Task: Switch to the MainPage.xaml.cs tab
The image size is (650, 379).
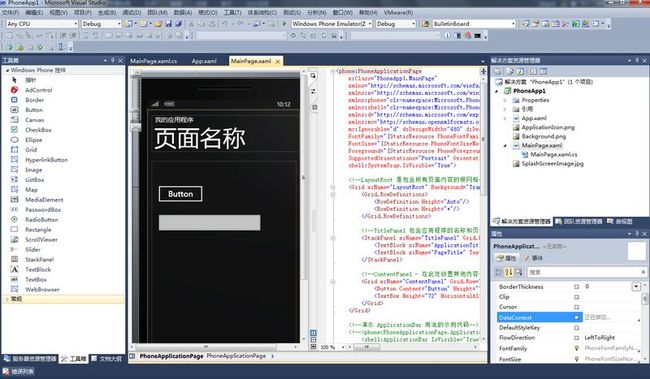Action: tap(153, 61)
